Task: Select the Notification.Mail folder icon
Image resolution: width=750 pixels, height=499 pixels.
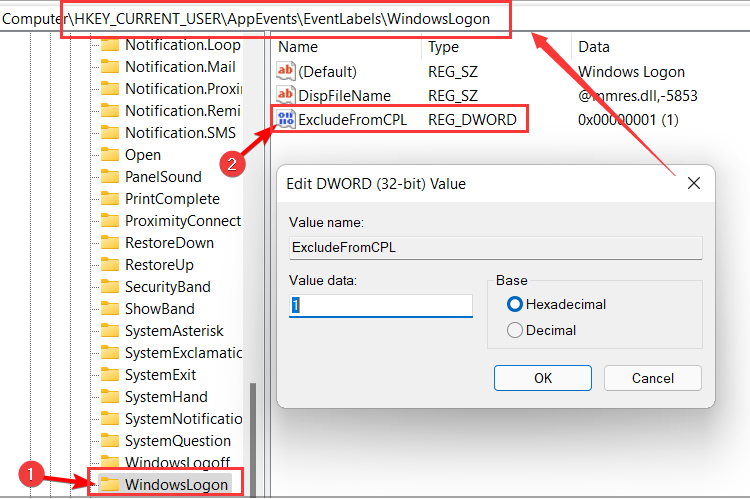Action: pos(110,67)
